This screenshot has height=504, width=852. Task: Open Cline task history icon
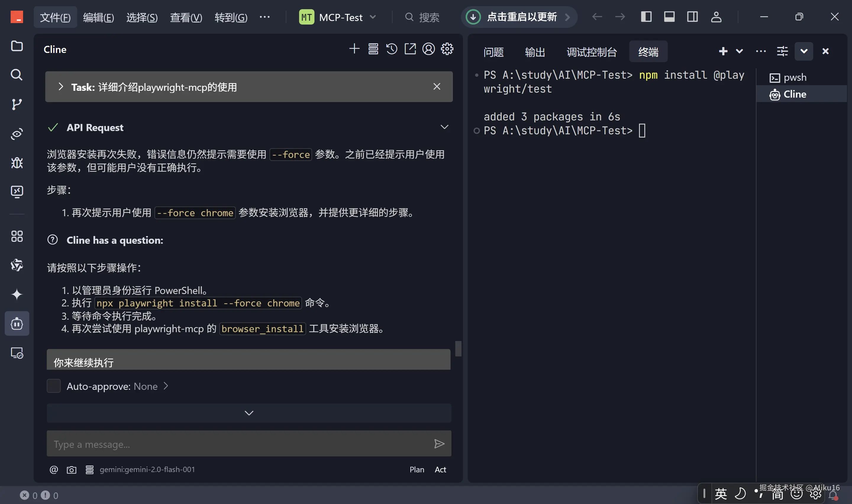coord(391,49)
